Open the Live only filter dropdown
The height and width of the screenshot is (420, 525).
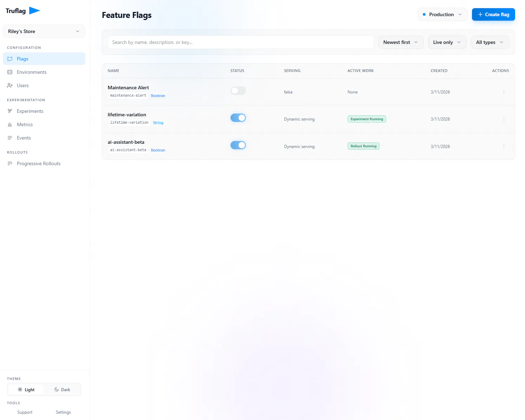point(447,42)
